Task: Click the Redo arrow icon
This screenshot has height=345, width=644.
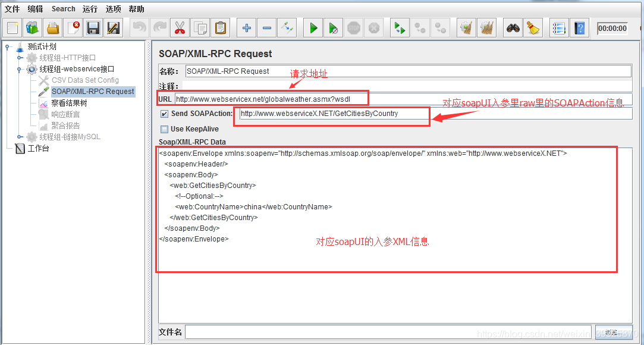Action: pos(160,28)
